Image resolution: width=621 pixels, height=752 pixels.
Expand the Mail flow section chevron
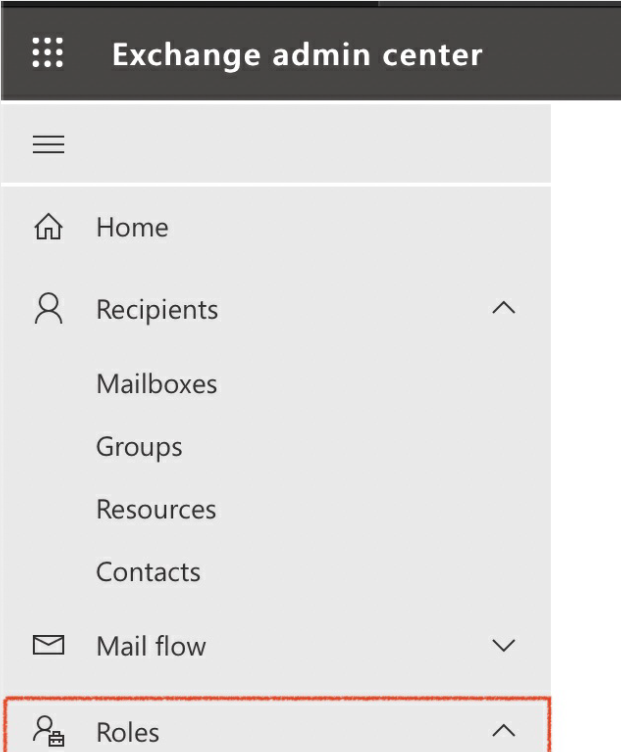504,645
